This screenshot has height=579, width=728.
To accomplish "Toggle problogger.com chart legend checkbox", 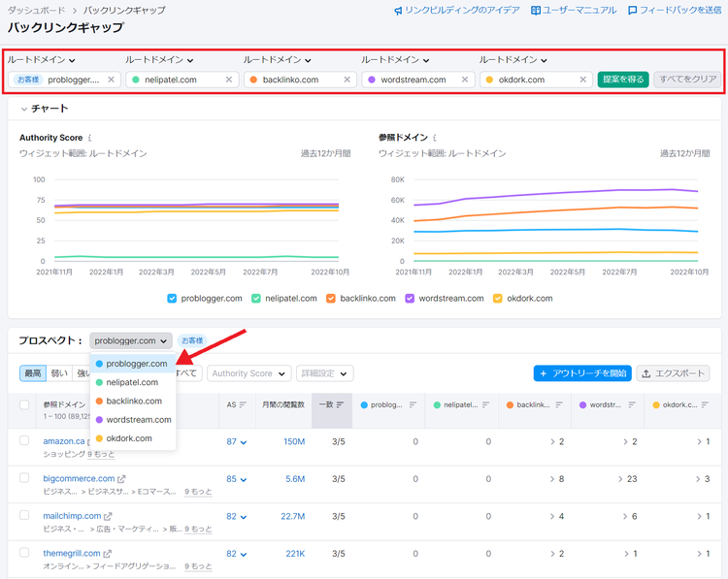I will 172,299.
